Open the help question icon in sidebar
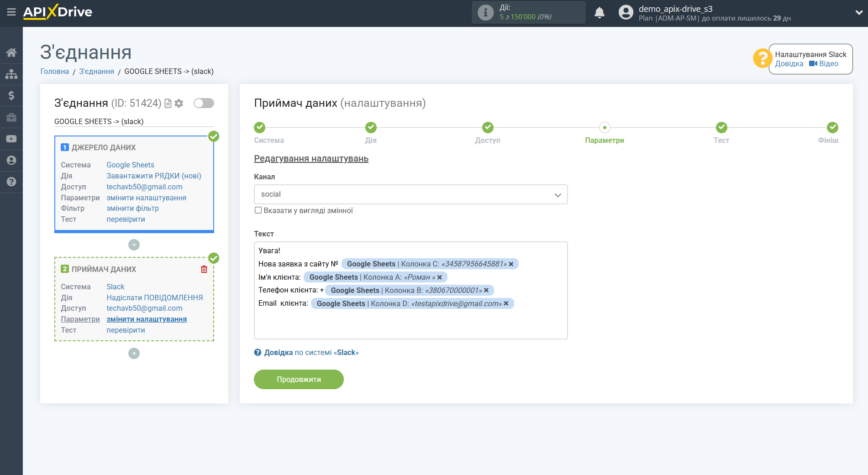 (11, 182)
